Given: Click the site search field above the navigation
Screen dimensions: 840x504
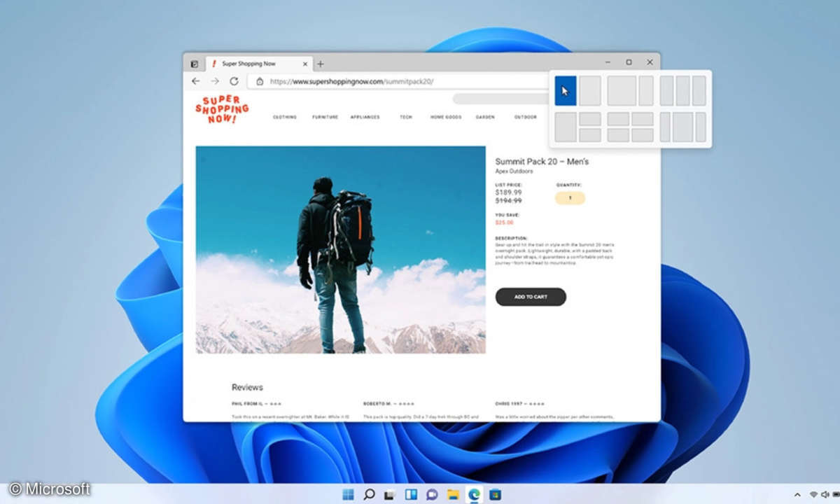Looking at the screenshot, I should 500,99.
